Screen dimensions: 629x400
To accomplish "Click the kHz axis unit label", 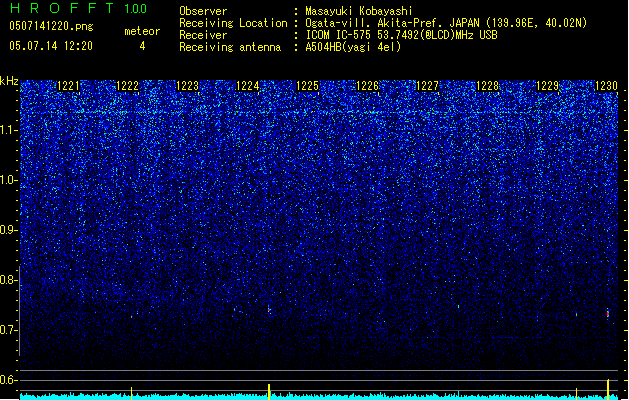I will (x=9, y=81).
